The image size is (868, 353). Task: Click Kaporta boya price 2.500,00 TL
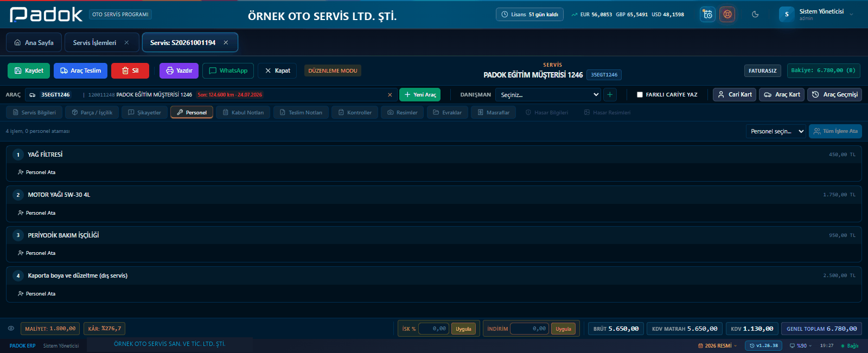coord(839,275)
